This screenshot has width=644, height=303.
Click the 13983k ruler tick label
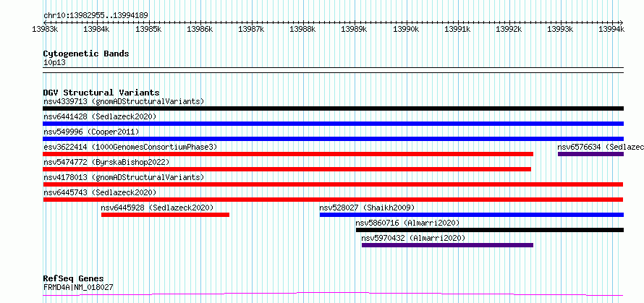click(45, 29)
